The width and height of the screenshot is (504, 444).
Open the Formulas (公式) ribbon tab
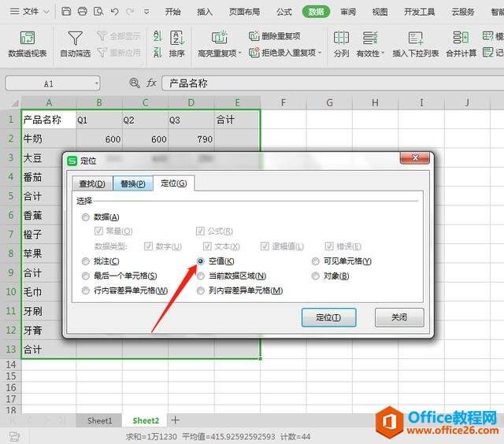point(284,12)
